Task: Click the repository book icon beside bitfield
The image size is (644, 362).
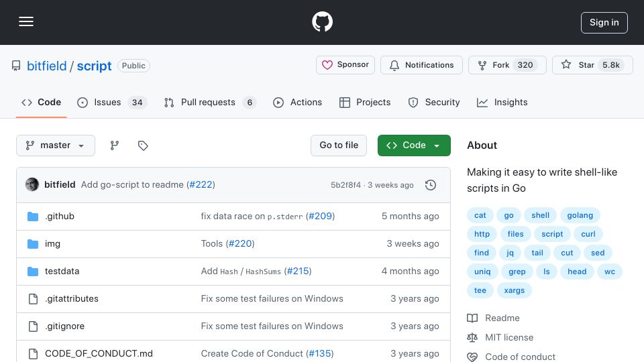Action: coord(16,66)
